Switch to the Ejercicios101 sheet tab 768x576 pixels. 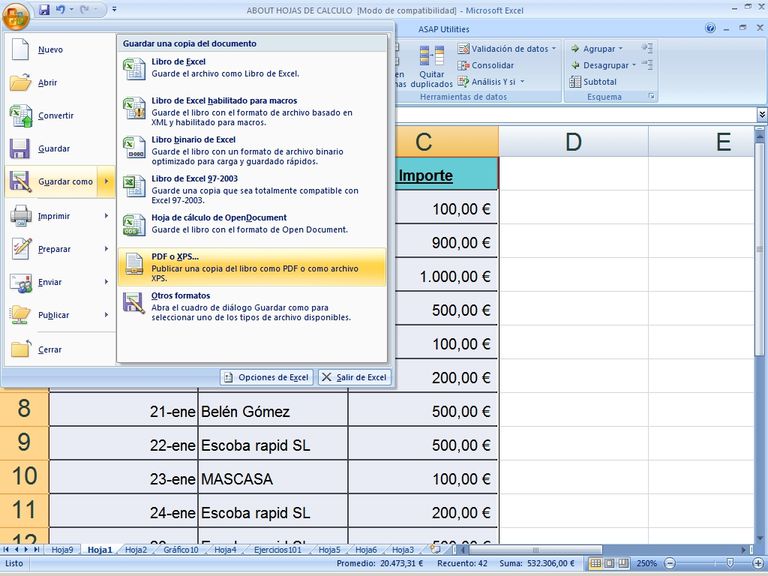278,550
